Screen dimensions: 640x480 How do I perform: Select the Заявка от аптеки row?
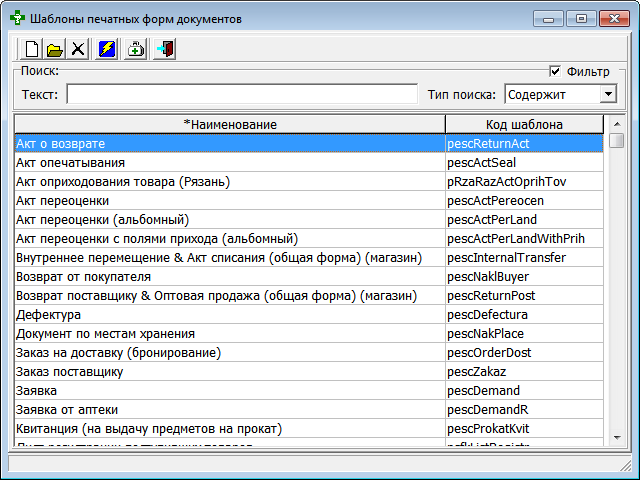coord(229,410)
